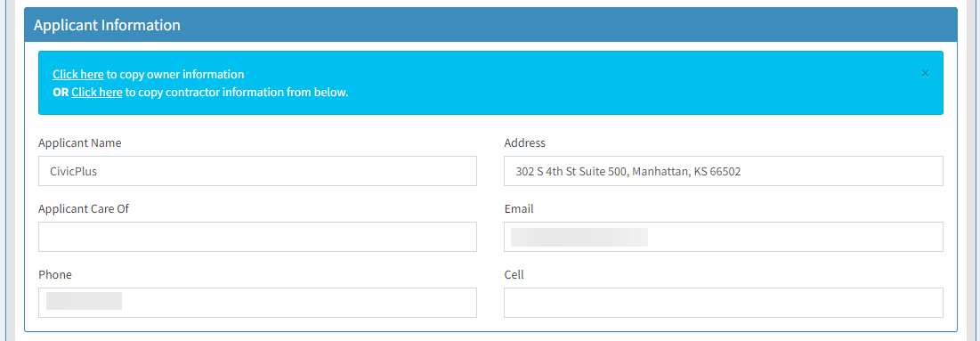Click the Cell label text
980x341 pixels.
click(x=514, y=275)
